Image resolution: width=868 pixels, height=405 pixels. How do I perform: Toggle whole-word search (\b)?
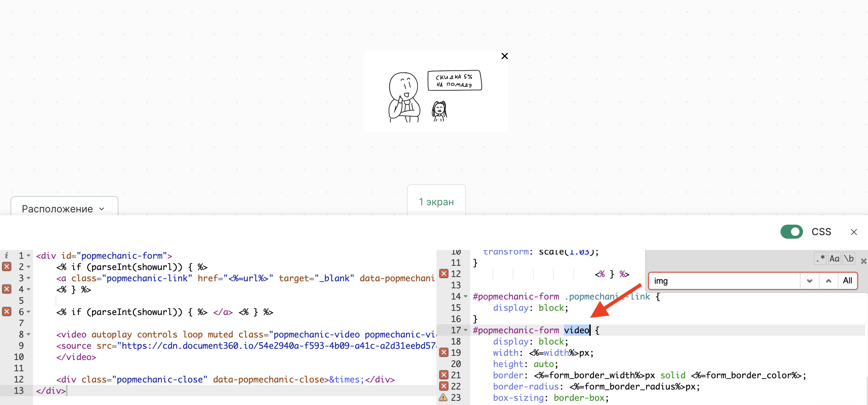(x=849, y=258)
